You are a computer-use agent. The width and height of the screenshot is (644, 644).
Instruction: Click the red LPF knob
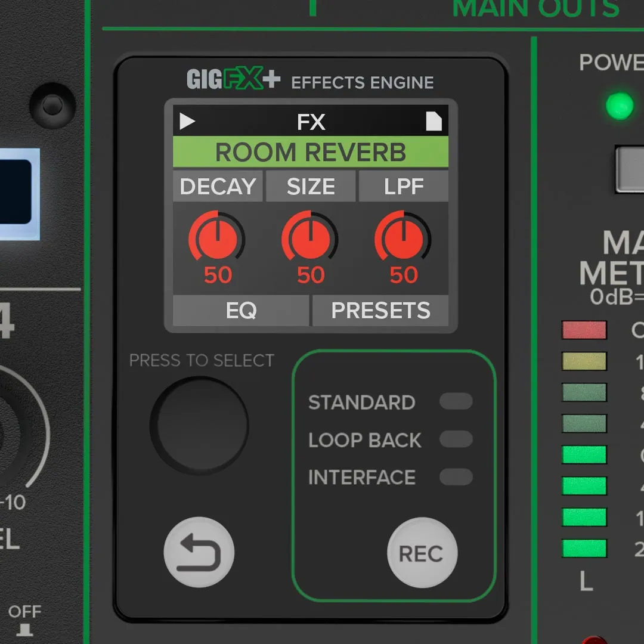403,238
